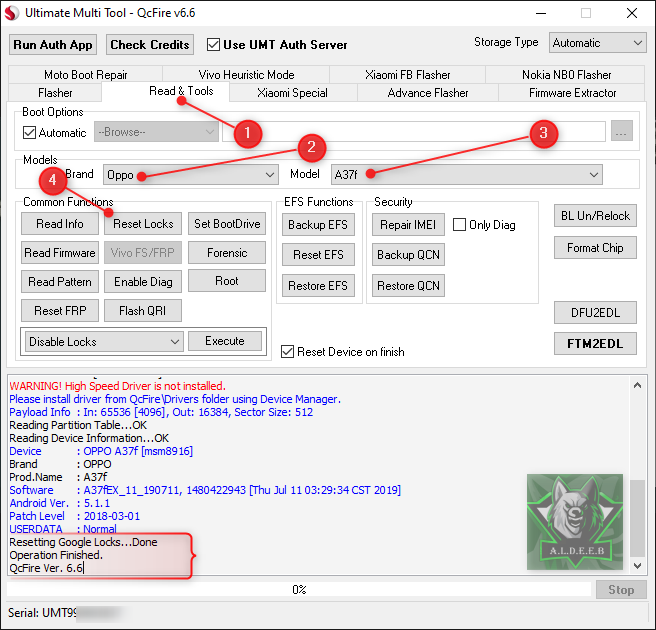The height and width of the screenshot is (630, 656).
Task: Click Enable Diag button
Action: [x=143, y=282]
